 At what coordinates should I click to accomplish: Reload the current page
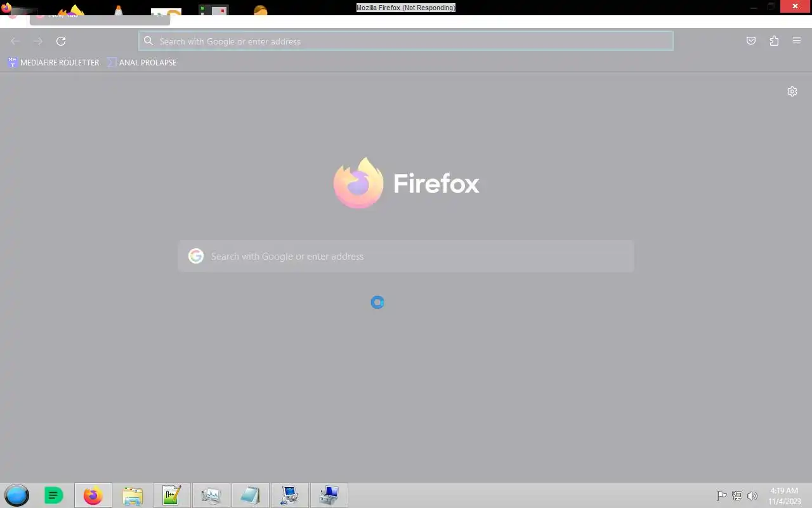[x=61, y=41]
